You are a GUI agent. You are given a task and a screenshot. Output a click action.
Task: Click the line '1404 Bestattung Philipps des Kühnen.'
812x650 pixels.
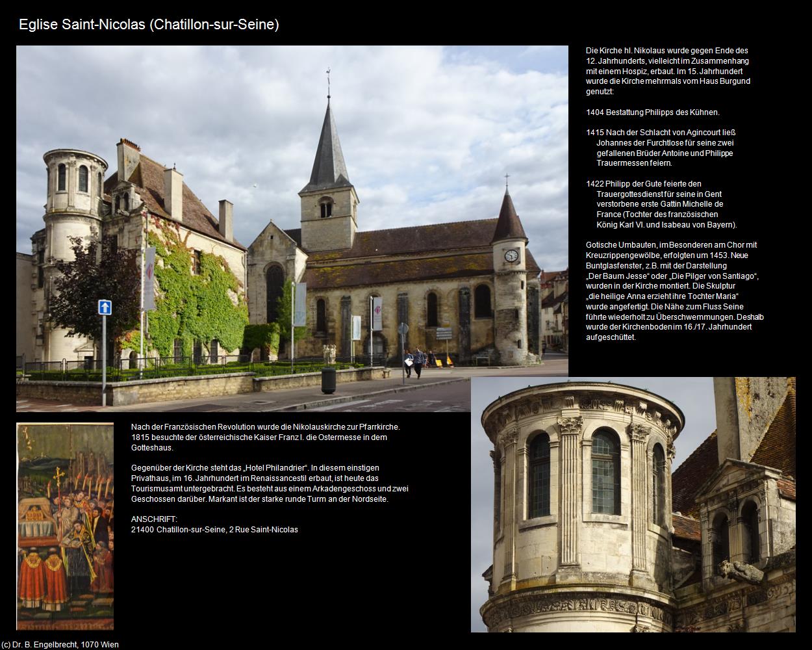coord(653,112)
